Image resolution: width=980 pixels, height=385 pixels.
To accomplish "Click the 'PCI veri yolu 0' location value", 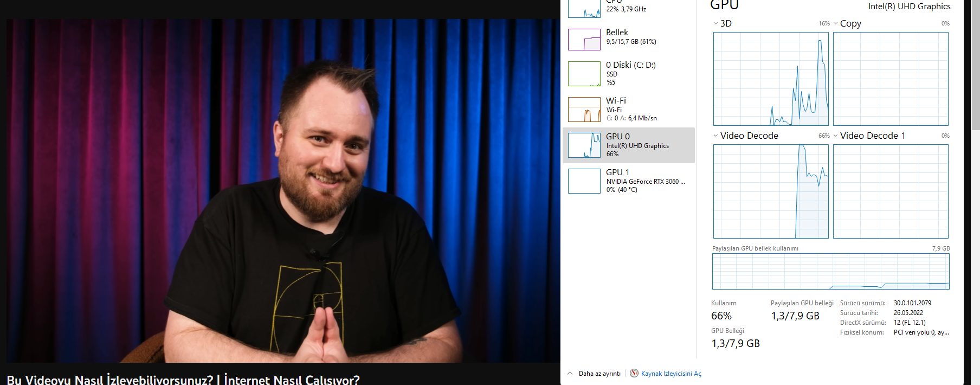I will click(921, 332).
